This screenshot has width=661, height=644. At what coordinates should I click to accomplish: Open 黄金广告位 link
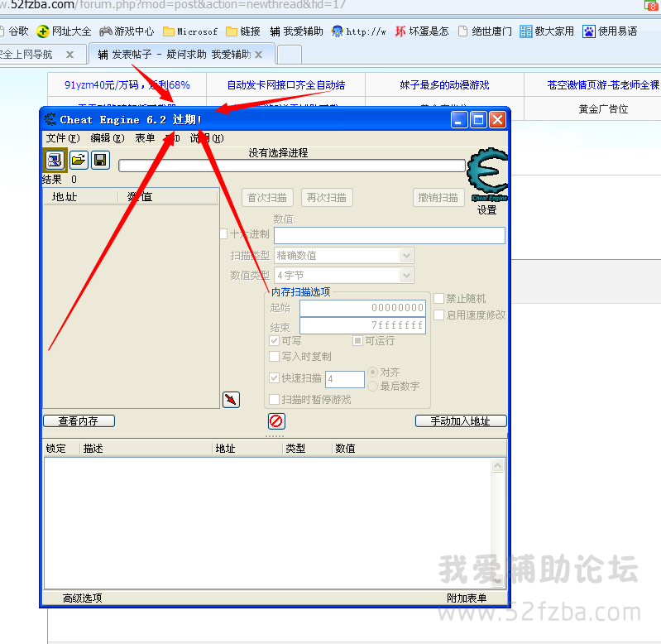point(603,109)
